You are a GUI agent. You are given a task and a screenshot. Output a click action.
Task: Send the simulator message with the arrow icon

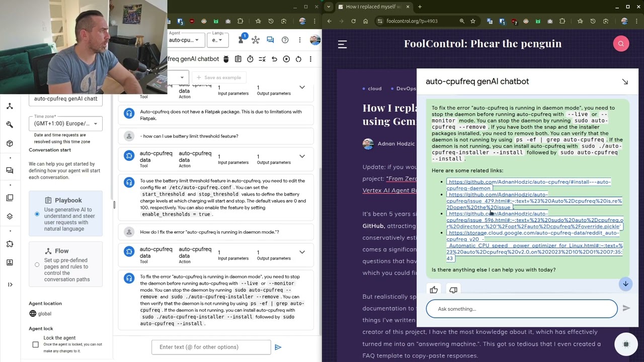pyautogui.click(x=278, y=347)
